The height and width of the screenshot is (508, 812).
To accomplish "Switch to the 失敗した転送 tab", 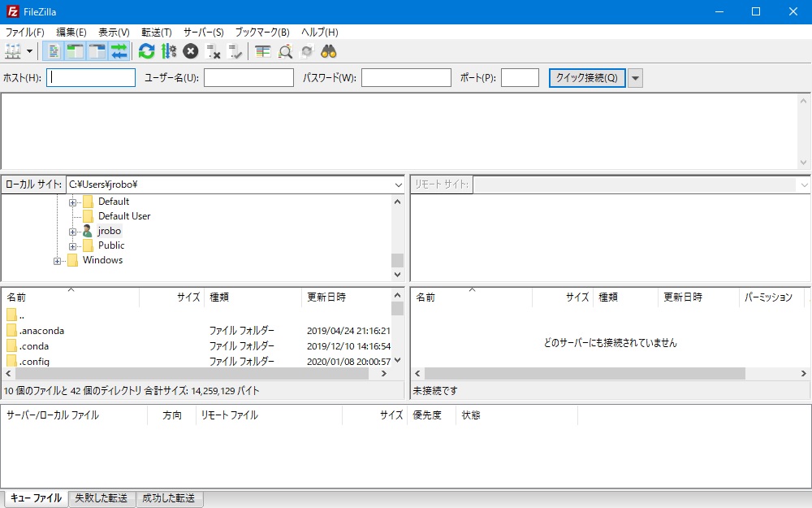I will (101, 498).
